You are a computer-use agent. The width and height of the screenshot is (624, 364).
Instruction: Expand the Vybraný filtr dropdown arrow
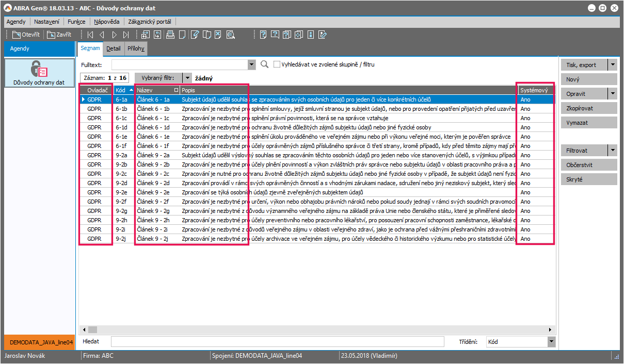click(187, 78)
